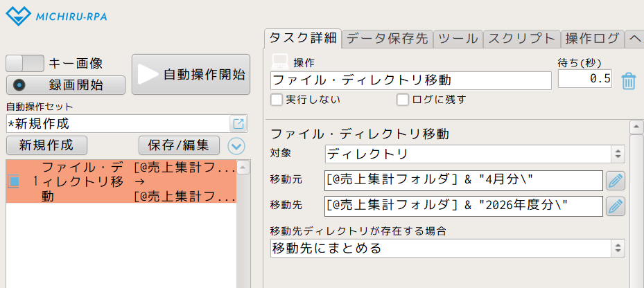Open the スクリプト tab
The height and width of the screenshot is (288, 644).
(x=521, y=39)
